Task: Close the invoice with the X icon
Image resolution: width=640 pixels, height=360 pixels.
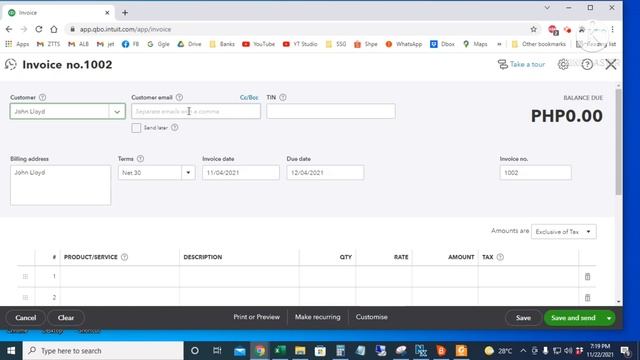Action: pos(611,64)
